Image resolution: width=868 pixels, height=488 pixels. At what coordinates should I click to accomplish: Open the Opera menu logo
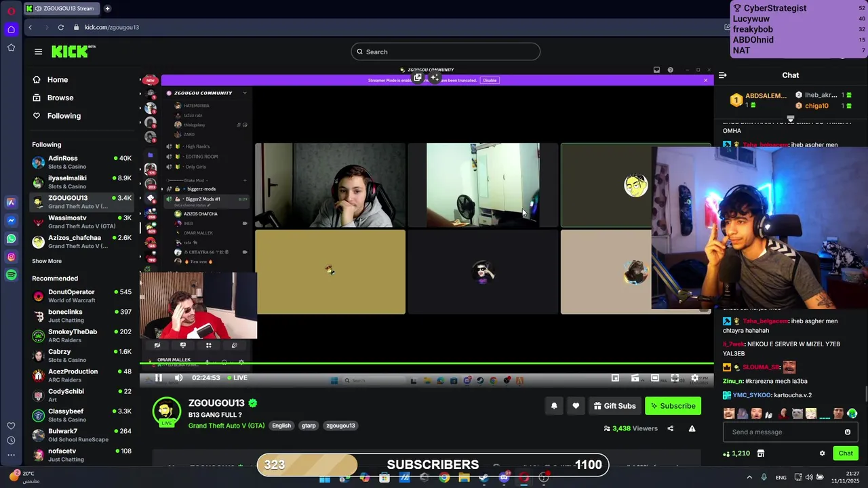[x=11, y=11]
